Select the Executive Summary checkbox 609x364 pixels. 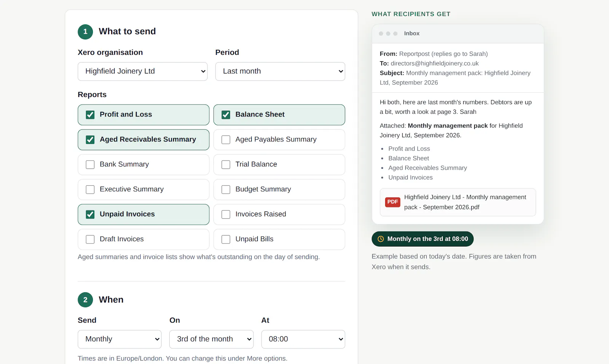point(90,189)
